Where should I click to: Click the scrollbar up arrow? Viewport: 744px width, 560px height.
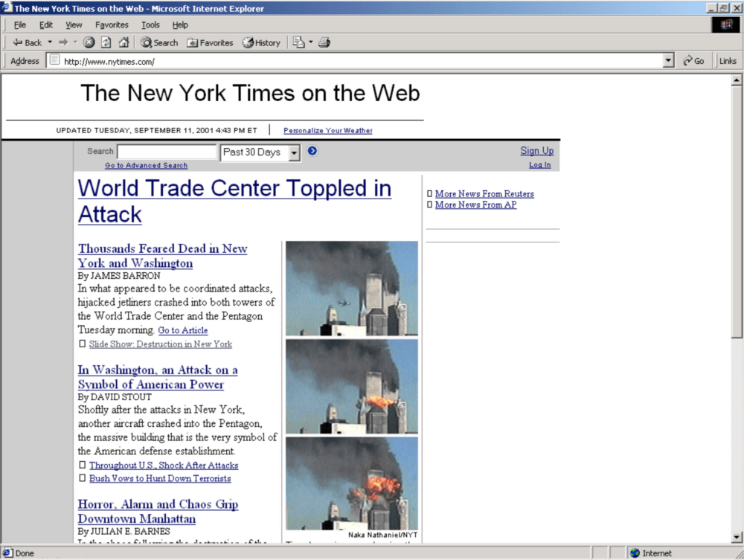(737, 80)
